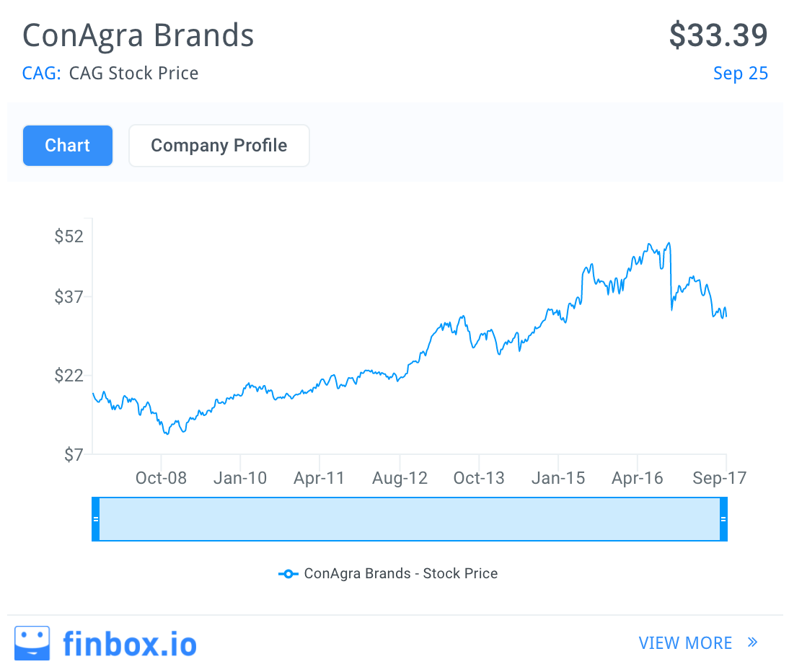The height and width of the screenshot is (672, 789).
Task: Expand details via the Sep 25 date label
Action: (741, 73)
